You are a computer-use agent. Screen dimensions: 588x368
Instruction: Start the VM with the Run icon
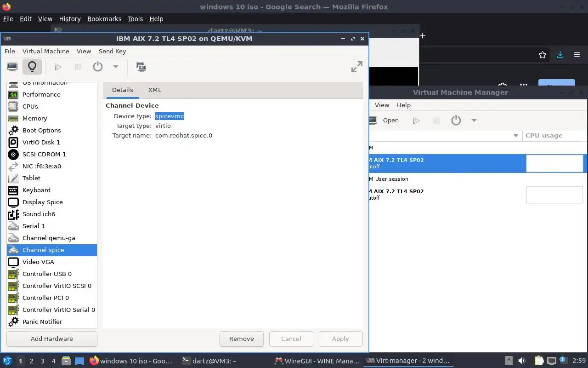[x=58, y=67]
